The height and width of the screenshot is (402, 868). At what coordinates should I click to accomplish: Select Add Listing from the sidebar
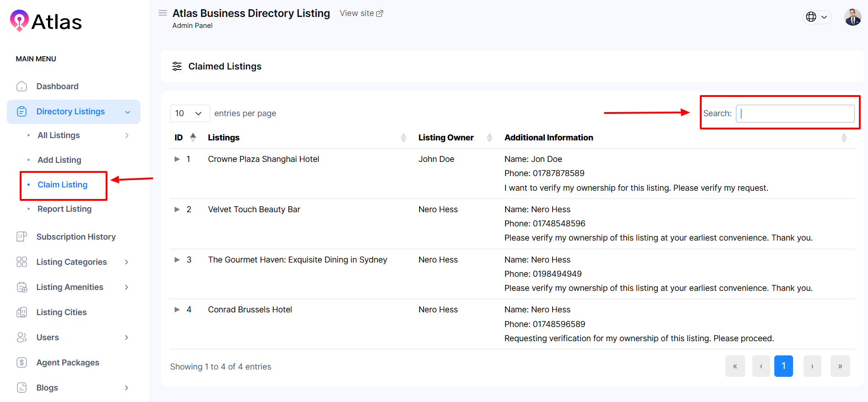59,160
